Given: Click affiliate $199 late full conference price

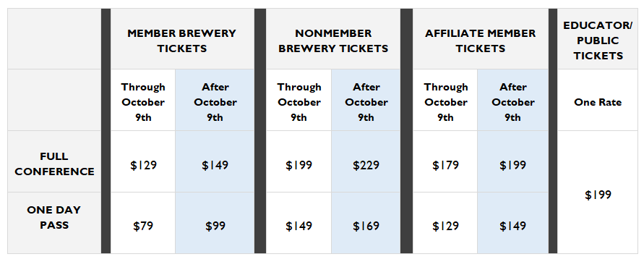Looking at the screenshot, I should click(x=512, y=165).
